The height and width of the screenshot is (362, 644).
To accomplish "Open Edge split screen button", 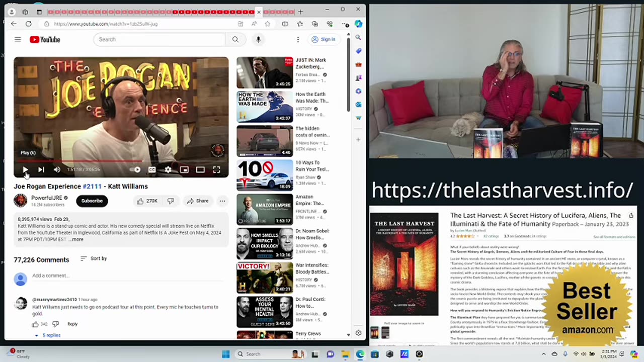I will (285, 24).
